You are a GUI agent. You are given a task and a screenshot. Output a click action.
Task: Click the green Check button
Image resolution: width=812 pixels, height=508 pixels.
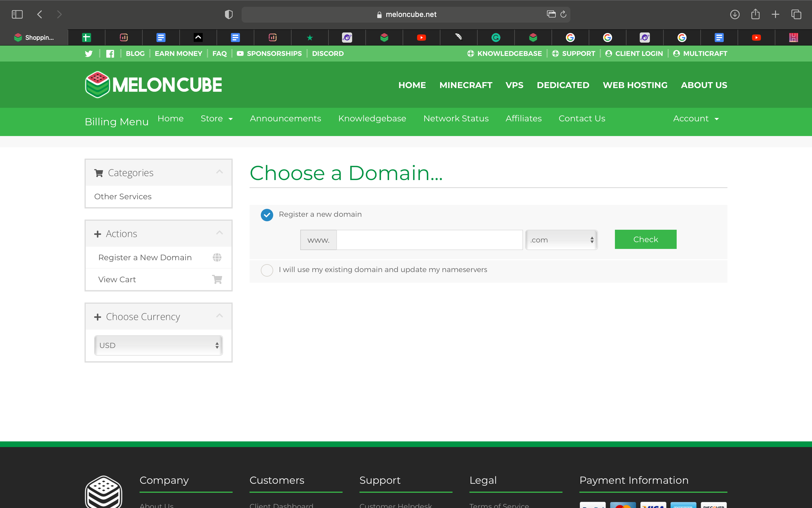(x=646, y=239)
